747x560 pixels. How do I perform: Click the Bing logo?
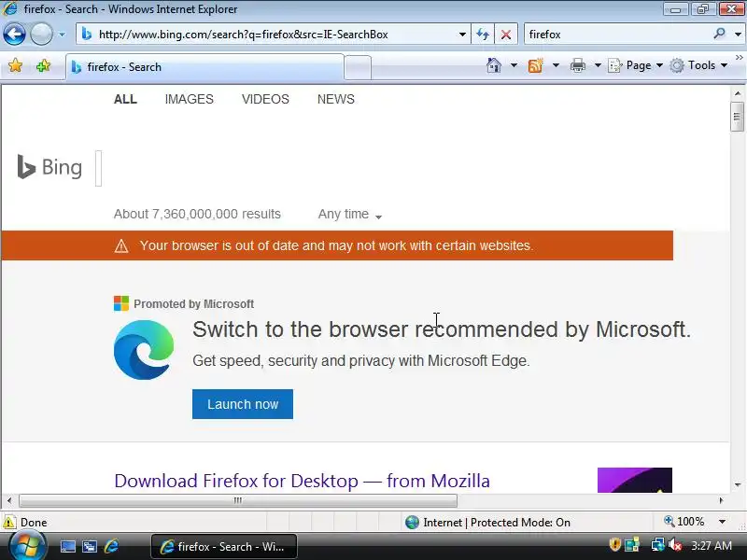tap(49, 167)
